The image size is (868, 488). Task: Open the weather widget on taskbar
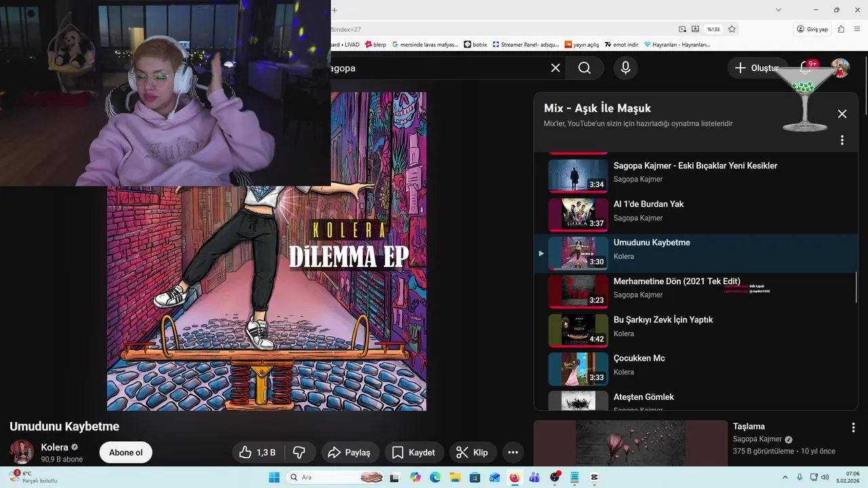(x=33, y=477)
